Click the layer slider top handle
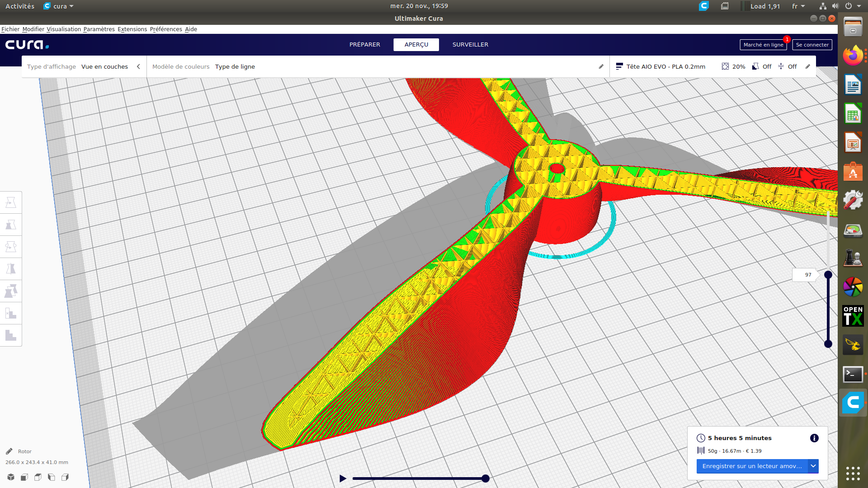 (x=828, y=275)
